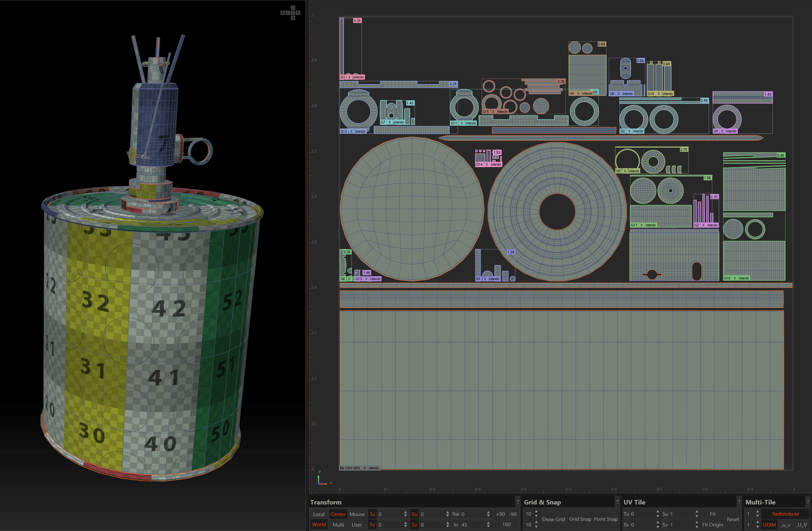Increase grid size with its up stepper arrow
Image resolution: width=812 pixels, height=531 pixels.
point(536,511)
